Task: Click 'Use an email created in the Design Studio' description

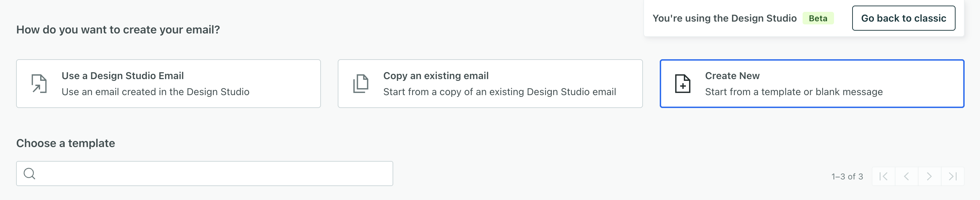Action: (155, 92)
